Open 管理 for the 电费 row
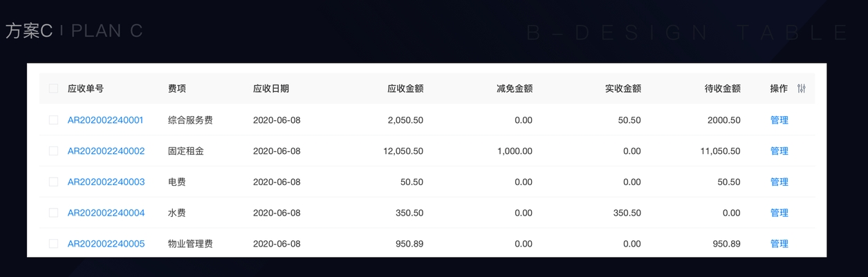The height and width of the screenshot is (277, 868). pos(779,182)
